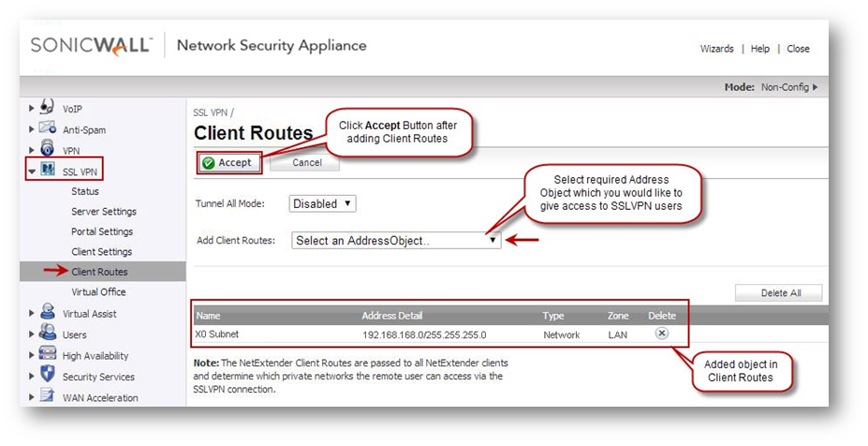Open the Wizards link in header
Viewport: 868px width, 446px height.
pyautogui.click(x=716, y=49)
